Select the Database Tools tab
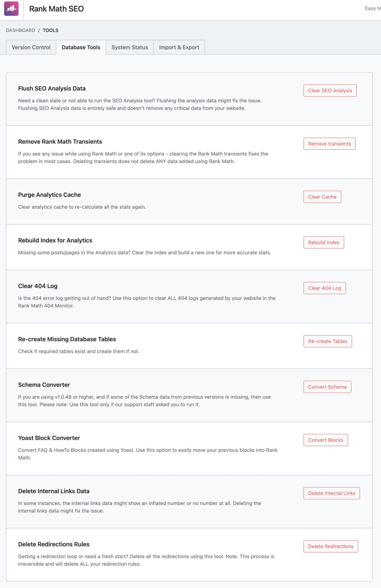This screenshot has height=588, width=381. pos(81,47)
